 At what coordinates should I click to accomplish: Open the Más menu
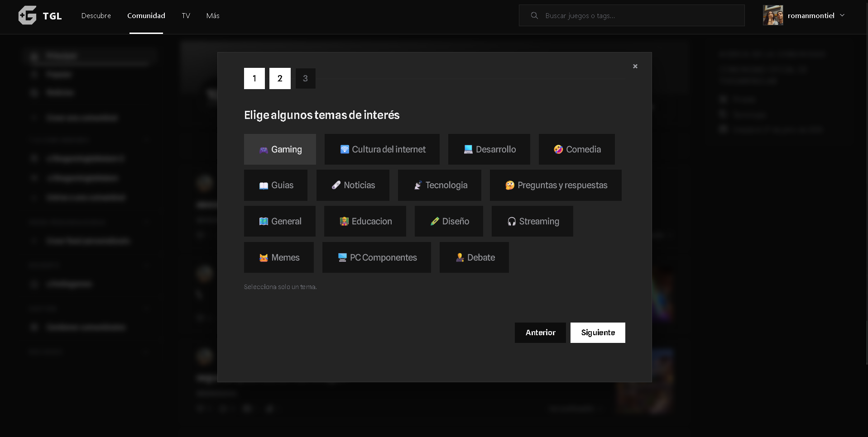click(x=213, y=15)
